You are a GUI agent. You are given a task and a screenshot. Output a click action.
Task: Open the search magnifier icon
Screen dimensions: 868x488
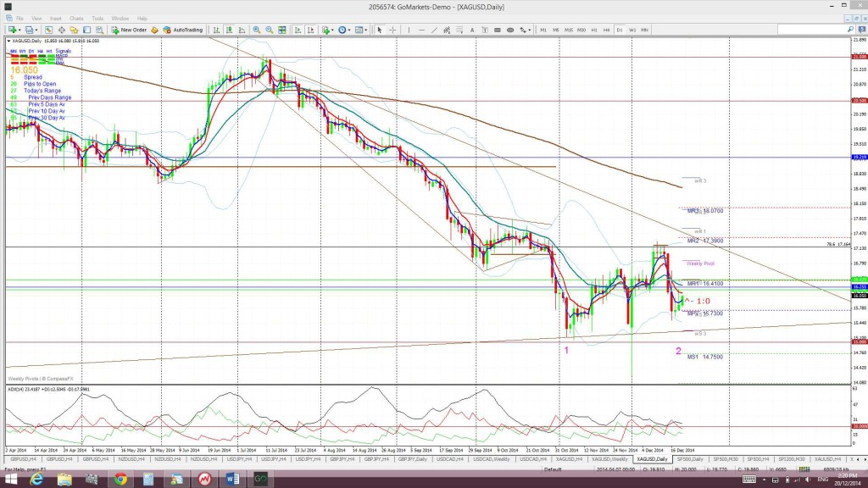[x=850, y=30]
